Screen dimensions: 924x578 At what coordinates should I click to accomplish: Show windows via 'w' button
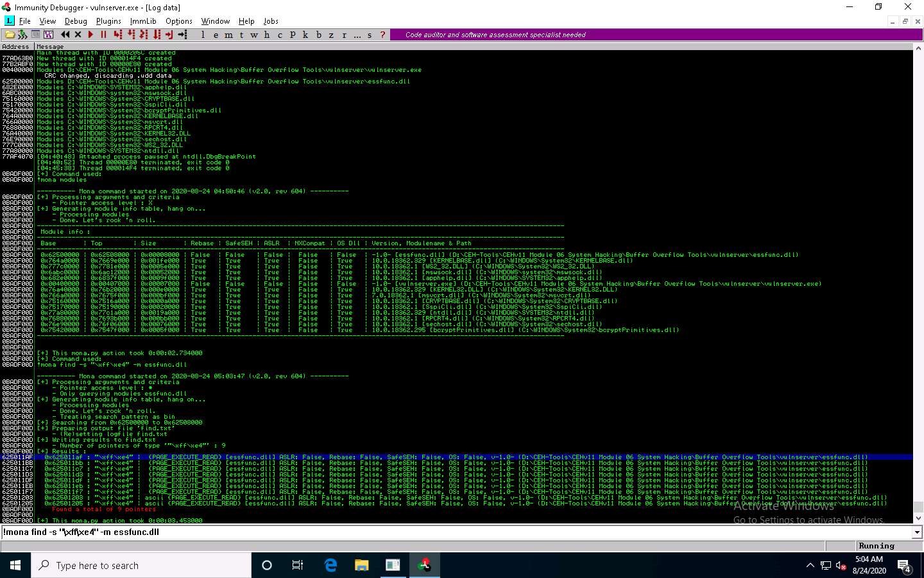point(254,35)
